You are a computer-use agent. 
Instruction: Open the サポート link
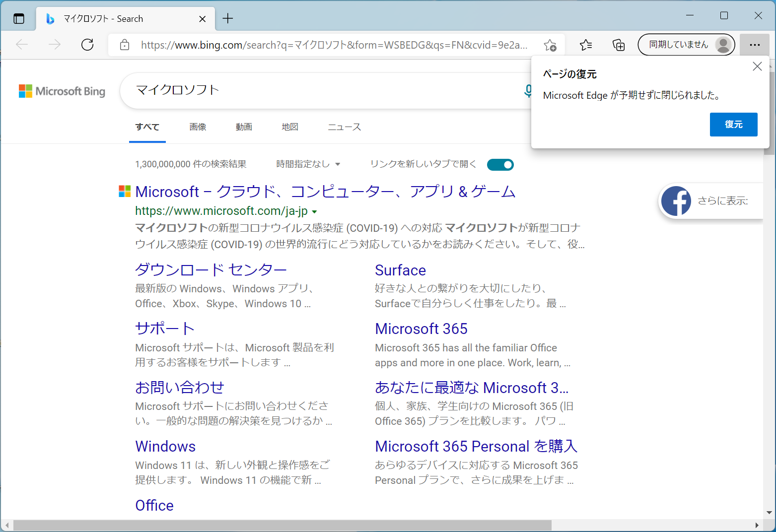[x=165, y=329]
